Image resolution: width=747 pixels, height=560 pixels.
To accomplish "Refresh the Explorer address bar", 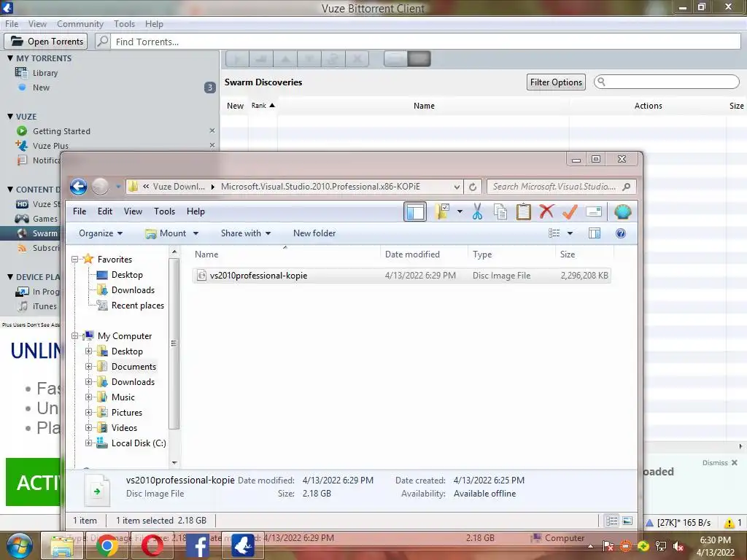I will click(x=473, y=187).
